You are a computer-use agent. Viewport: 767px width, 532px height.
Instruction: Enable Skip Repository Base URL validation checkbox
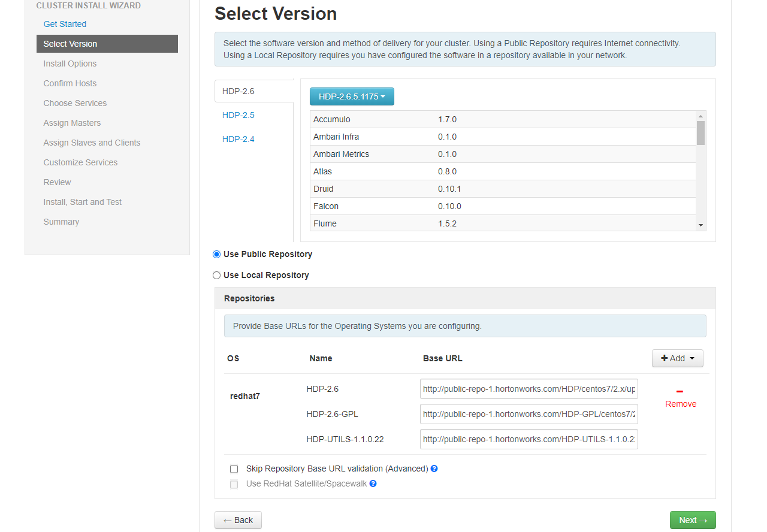pyautogui.click(x=234, y=468)
